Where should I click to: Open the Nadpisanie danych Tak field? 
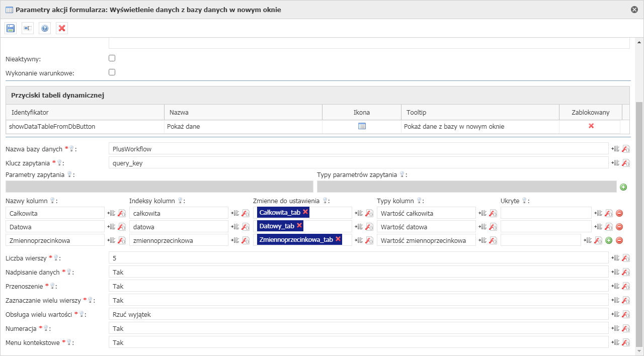(358, 272)
